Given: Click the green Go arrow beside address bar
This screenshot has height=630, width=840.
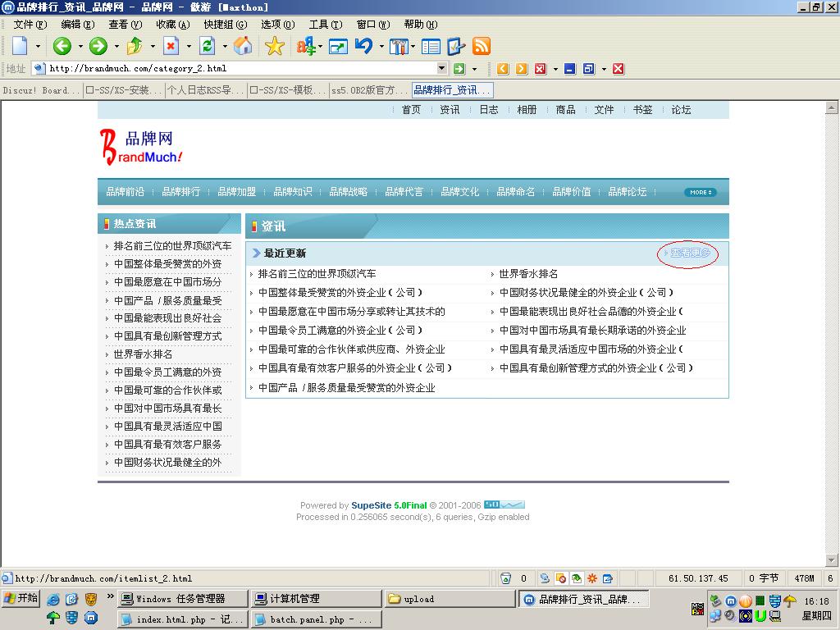Looking at the screenshot, I should 459,69.
